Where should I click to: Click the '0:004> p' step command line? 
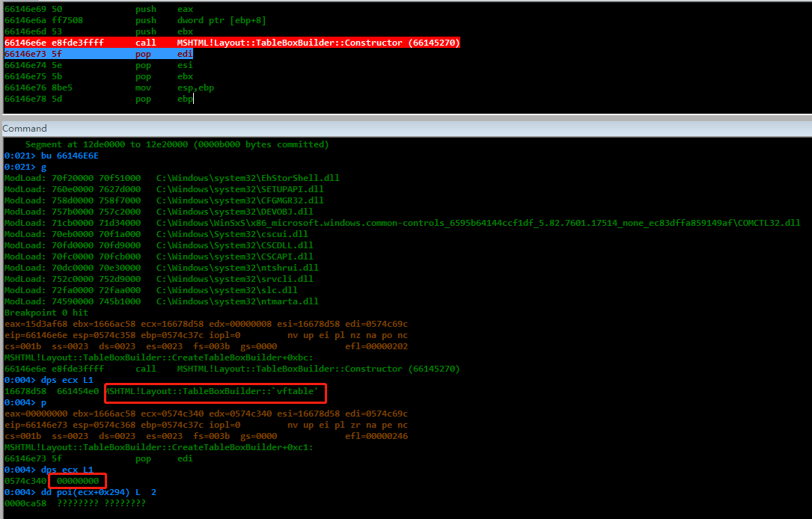(x=25, y=402)
